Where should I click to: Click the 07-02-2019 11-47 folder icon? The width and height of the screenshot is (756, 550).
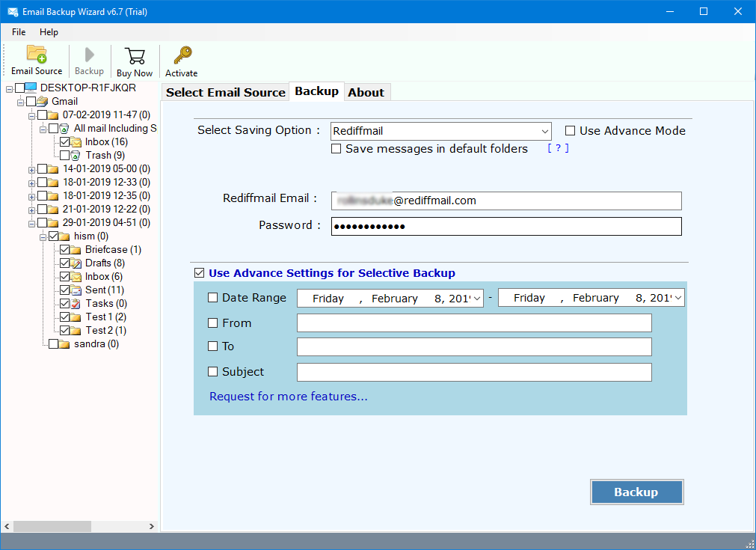[53, 114]
